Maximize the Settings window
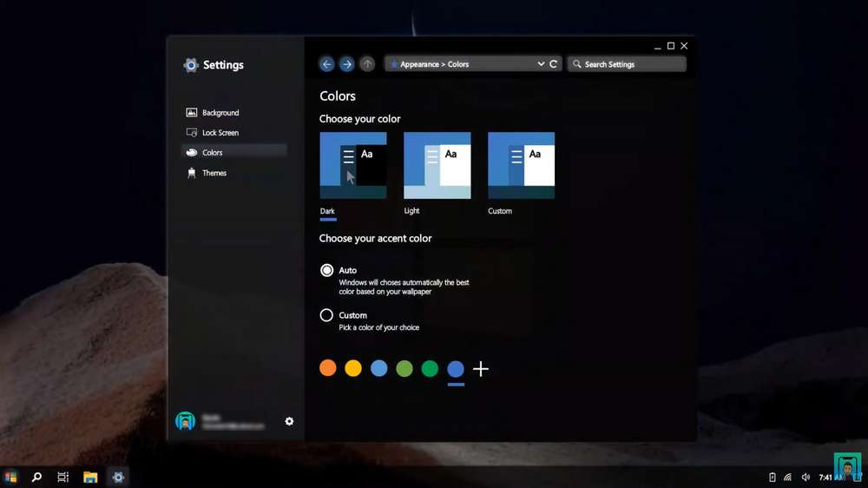Viewport: 868px width, 488px height. [x=671, y=46]
